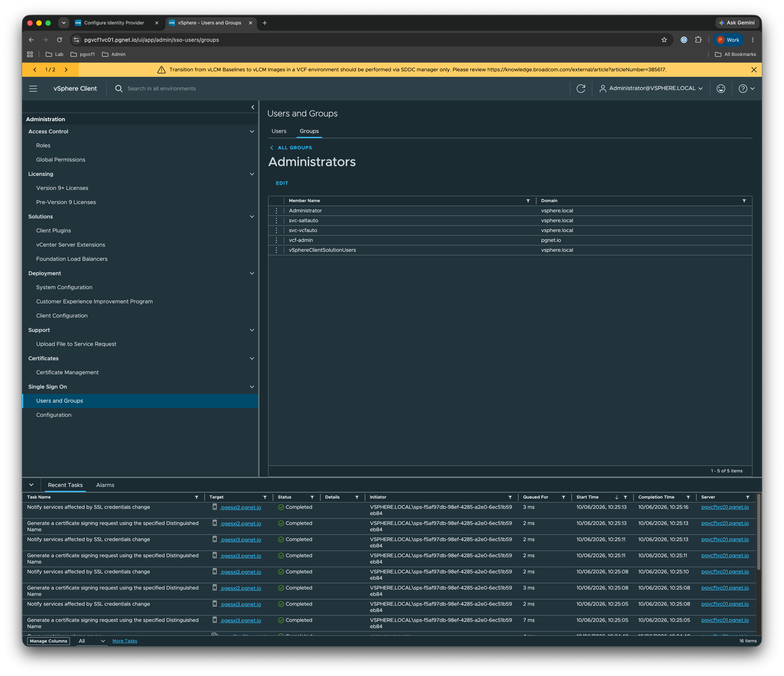Filter the Domain column
Viewport: 784px width, 676px height.
click(x=744, y=201)
